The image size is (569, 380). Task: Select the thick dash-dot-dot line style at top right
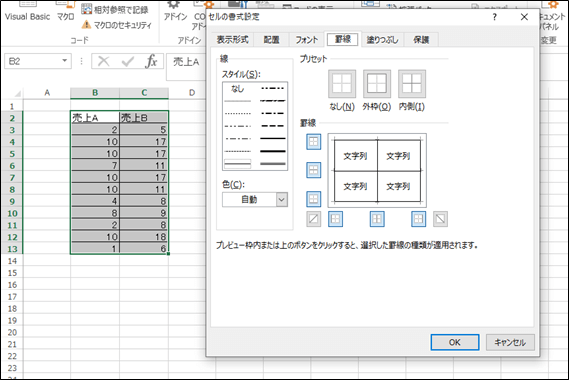273,88
